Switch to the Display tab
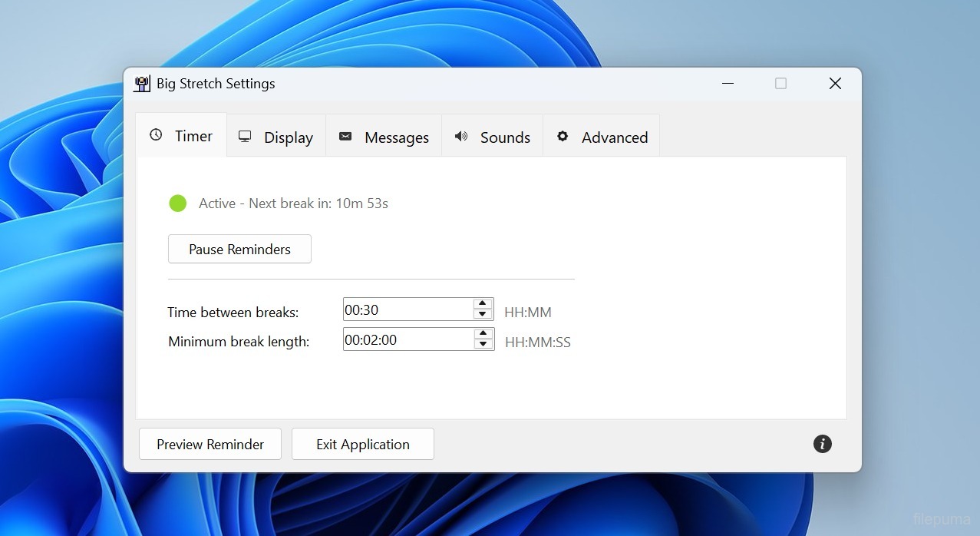This screenshot has height=536, width=980. pos(276,137)
